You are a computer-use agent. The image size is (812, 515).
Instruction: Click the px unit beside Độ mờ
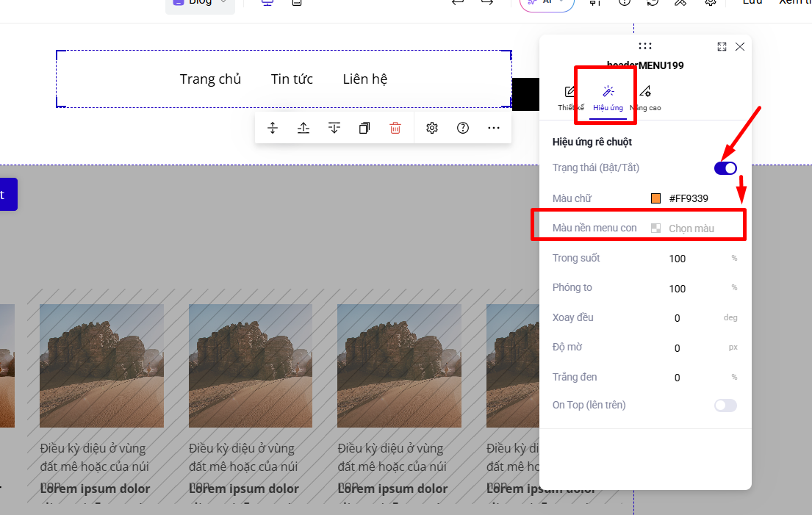[x=733, y=347]
